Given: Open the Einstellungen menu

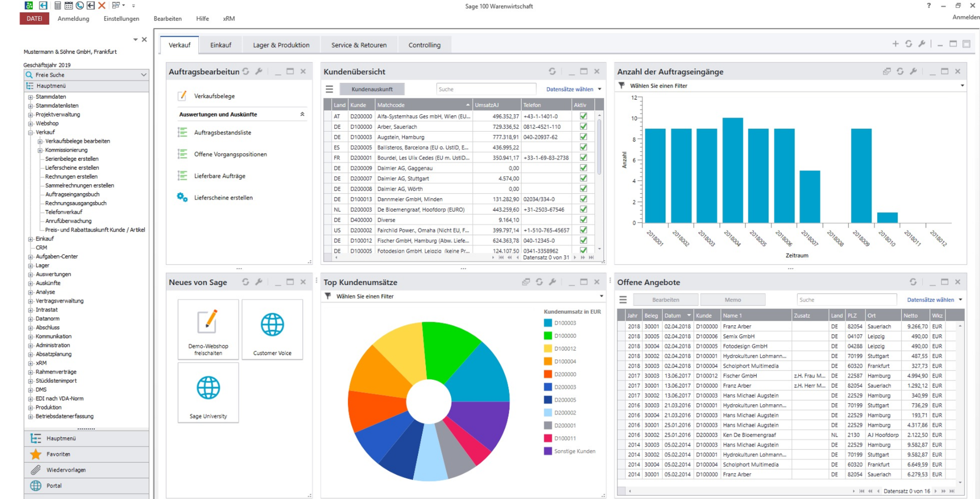Looking at the screenshot, I should coord(121,18).
